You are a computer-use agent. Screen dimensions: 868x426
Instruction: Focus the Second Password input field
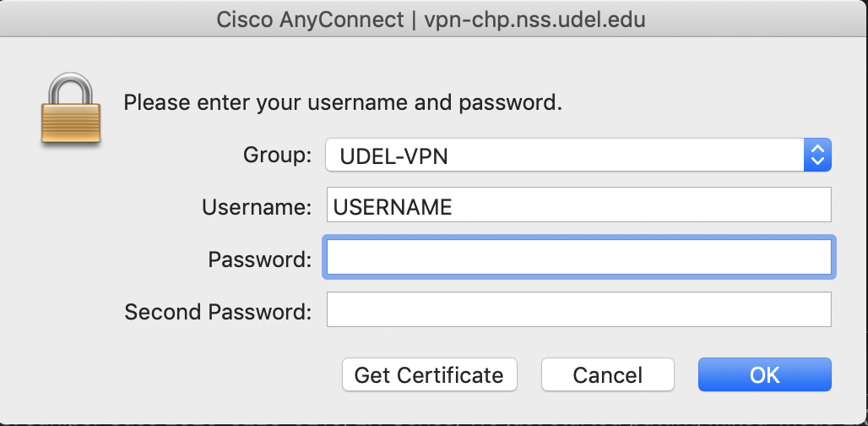tap(579, 309)
